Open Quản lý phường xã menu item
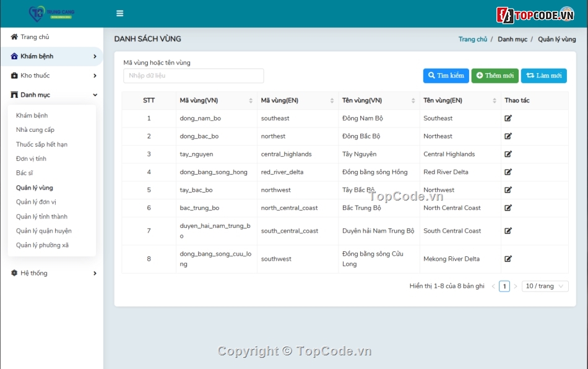588x369 pixels. click(42, 245)
